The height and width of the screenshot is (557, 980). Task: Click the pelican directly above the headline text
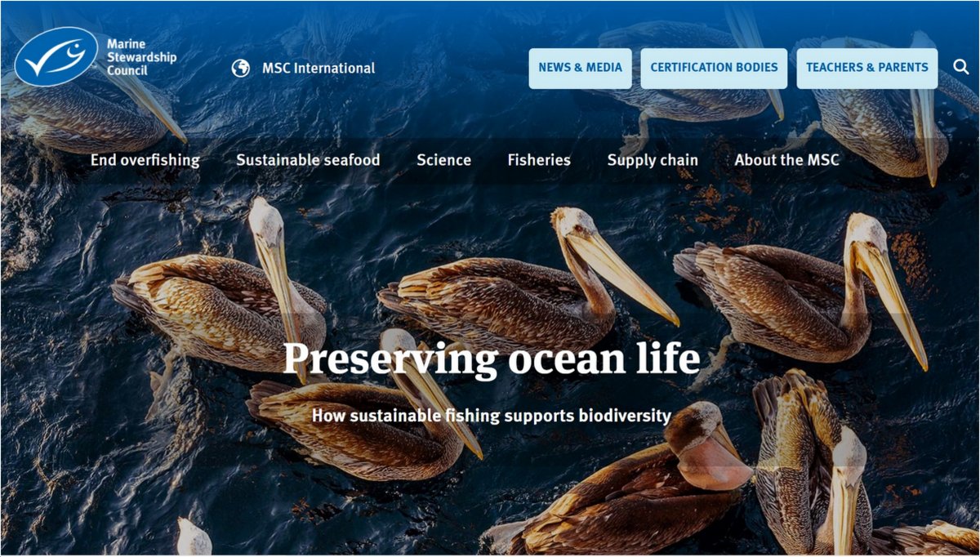click(x=527, y=274)
